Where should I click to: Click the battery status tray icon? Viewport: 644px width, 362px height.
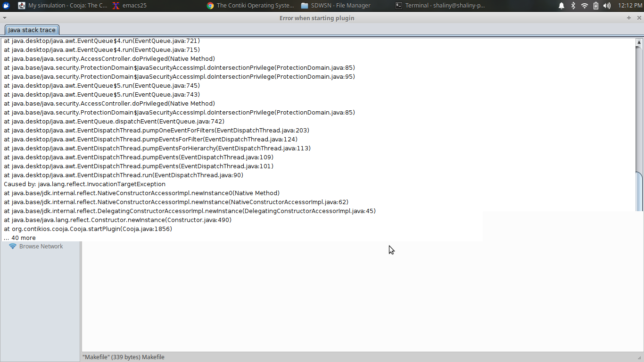coord(595,6)
